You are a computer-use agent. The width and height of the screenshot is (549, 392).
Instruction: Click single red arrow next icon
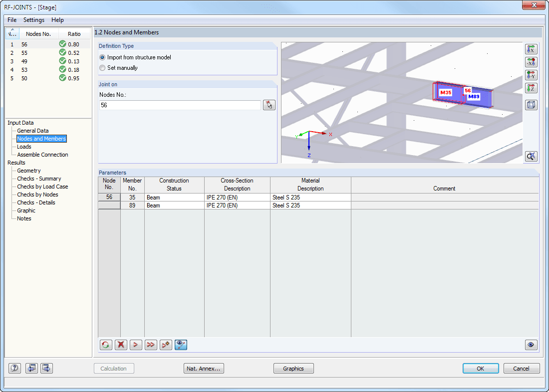(136, 345)
